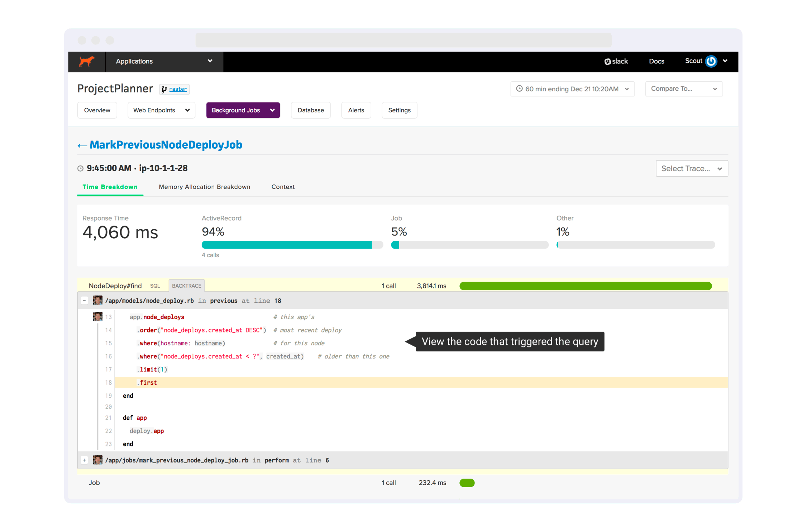Image resolution: width=807 pixels, height=532 pixels.
Task: Open the Scout account menu chevron
Action: coord(725,61)
